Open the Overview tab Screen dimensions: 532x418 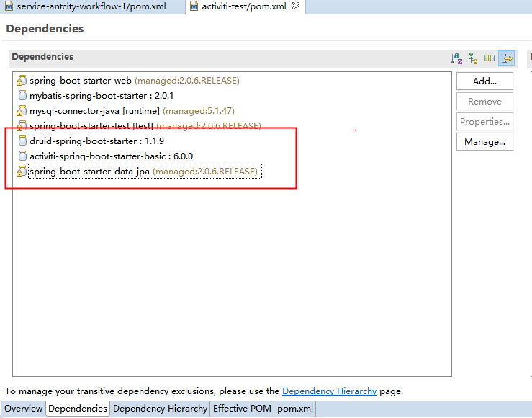(24, 408)
